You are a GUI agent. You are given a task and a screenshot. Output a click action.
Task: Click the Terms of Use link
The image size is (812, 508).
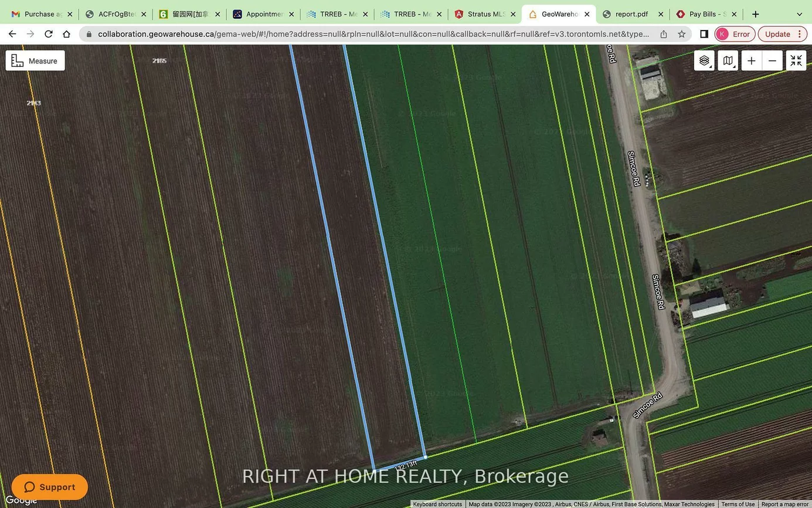(738, 504)
